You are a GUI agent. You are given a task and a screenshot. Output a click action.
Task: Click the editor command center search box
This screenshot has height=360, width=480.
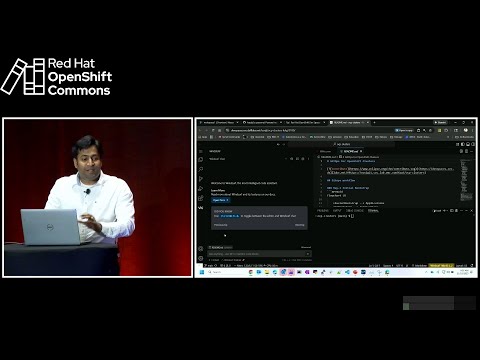(342, 144)
